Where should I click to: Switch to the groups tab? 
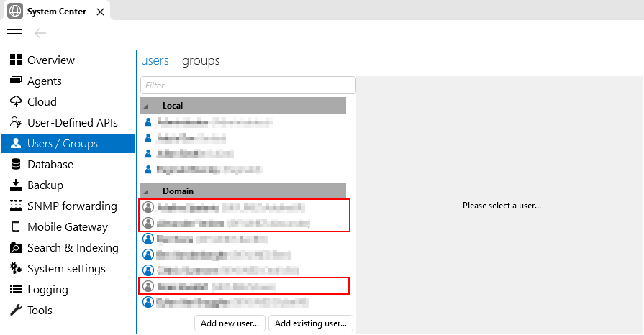[x=201, y=61]
